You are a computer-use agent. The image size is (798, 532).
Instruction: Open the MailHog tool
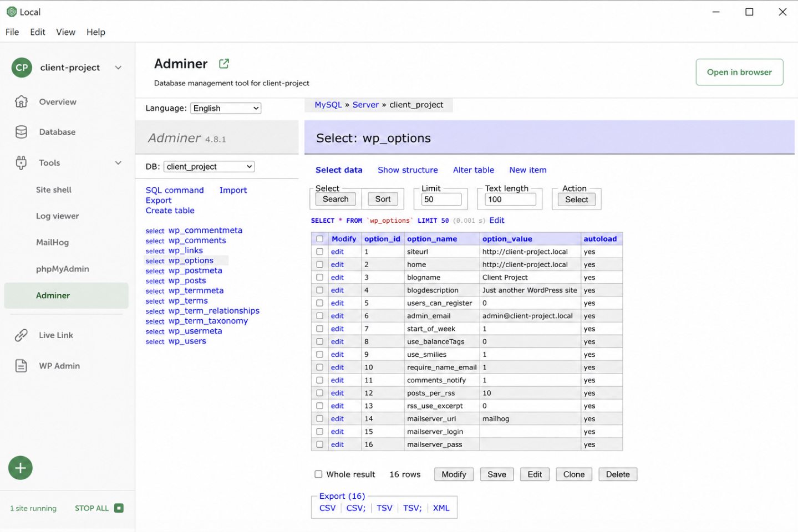(x=52, y=242)
